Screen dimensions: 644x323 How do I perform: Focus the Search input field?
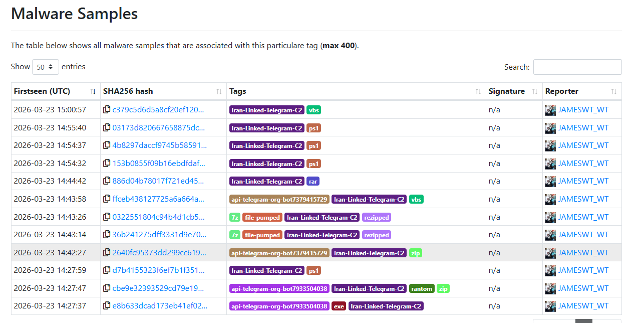(577, 67)
